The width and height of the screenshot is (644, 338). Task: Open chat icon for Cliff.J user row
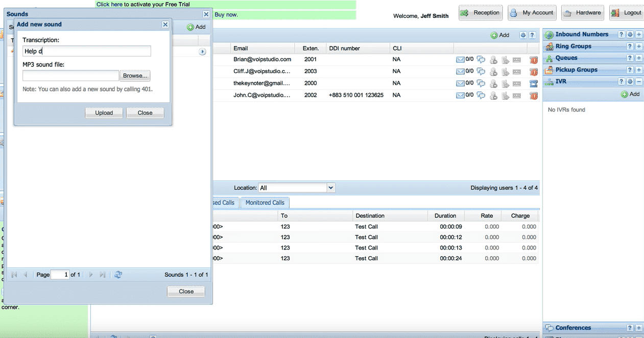coord(481,72)
